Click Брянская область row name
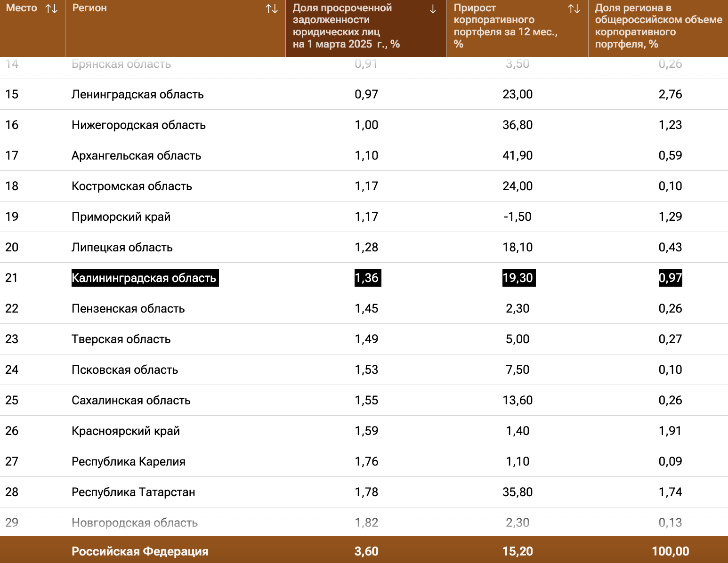 point(121,64)
